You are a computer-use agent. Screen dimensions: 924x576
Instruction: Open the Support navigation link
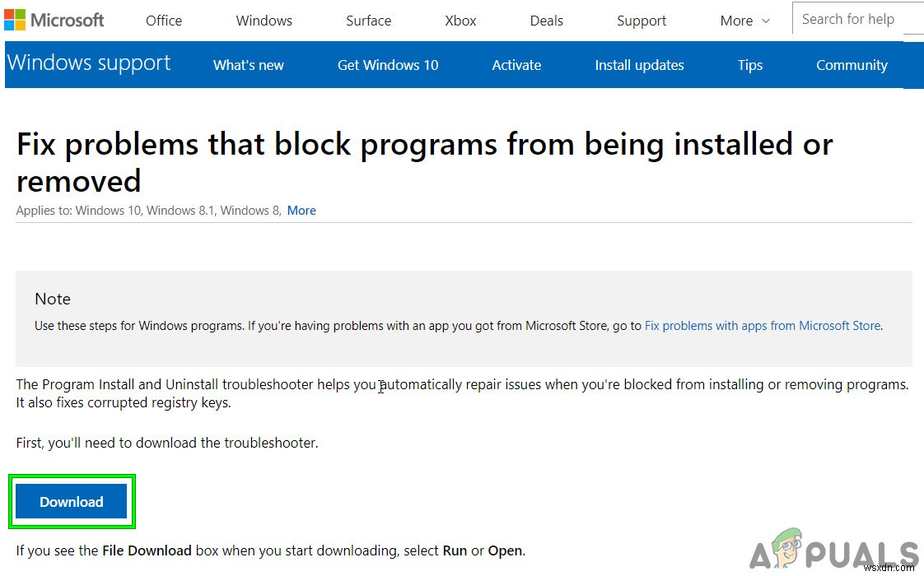click(x=642, y=21)
